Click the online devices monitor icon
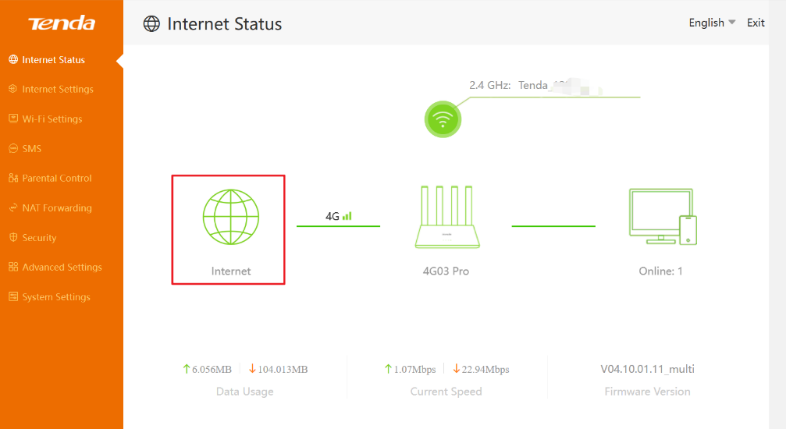Screen dimensions: 786x429 click(663, 217)
